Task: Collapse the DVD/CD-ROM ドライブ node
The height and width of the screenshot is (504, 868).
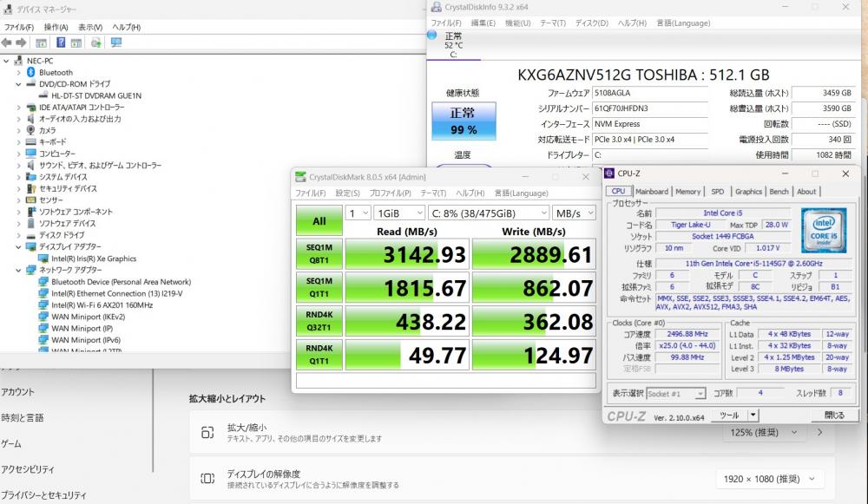Action: [x=19, y=84]
